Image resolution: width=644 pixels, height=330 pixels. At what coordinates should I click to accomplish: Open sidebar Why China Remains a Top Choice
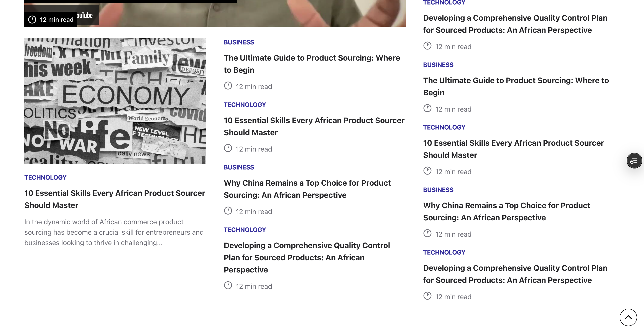[x=506, y=211]
